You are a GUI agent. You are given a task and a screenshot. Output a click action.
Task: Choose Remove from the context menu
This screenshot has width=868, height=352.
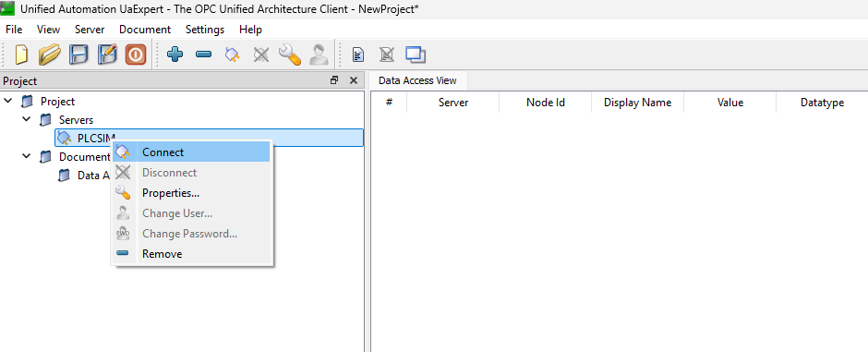click(191, 253)
